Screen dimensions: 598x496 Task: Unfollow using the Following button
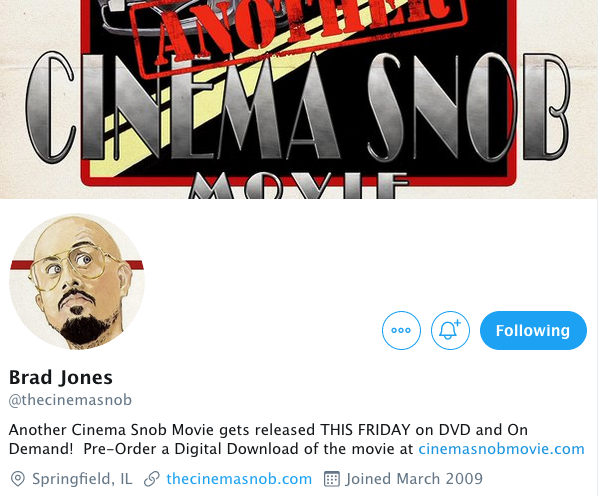coord(533,330)
